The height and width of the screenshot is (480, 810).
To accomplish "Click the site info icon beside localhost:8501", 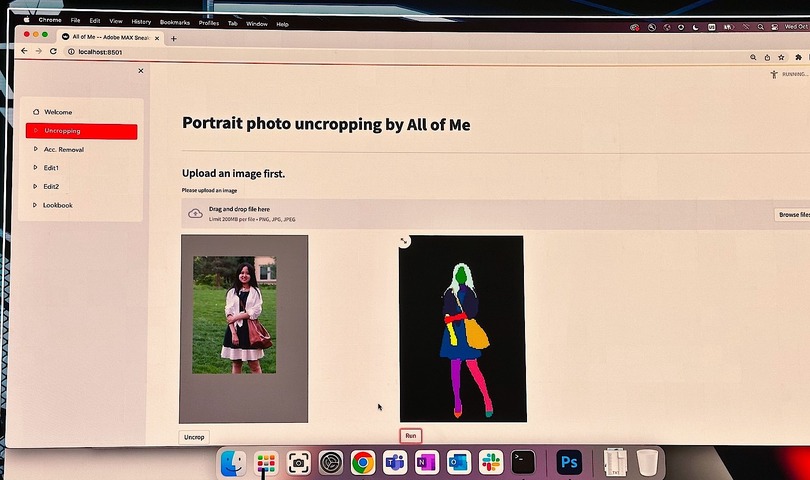I will [71, 52].
